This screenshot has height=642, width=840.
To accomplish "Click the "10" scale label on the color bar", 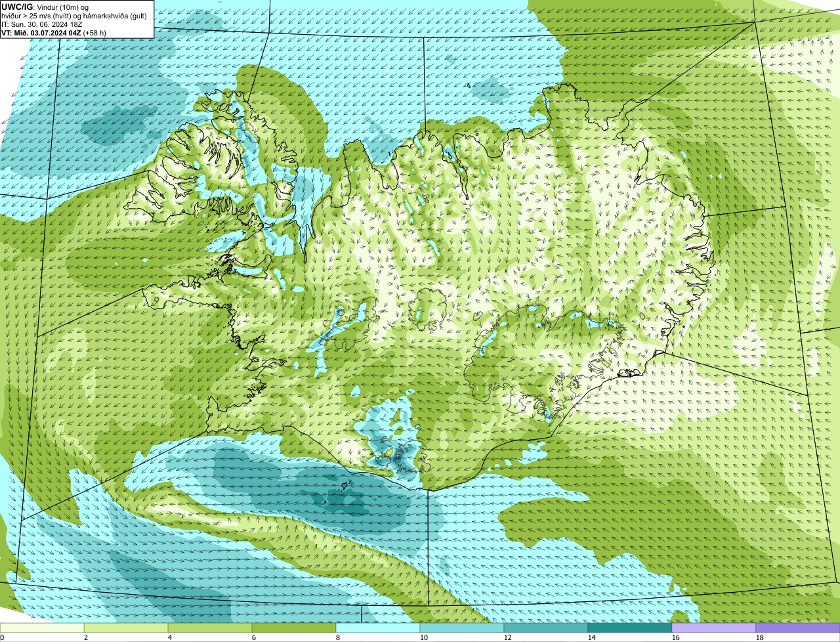I will tap(423, 637).
